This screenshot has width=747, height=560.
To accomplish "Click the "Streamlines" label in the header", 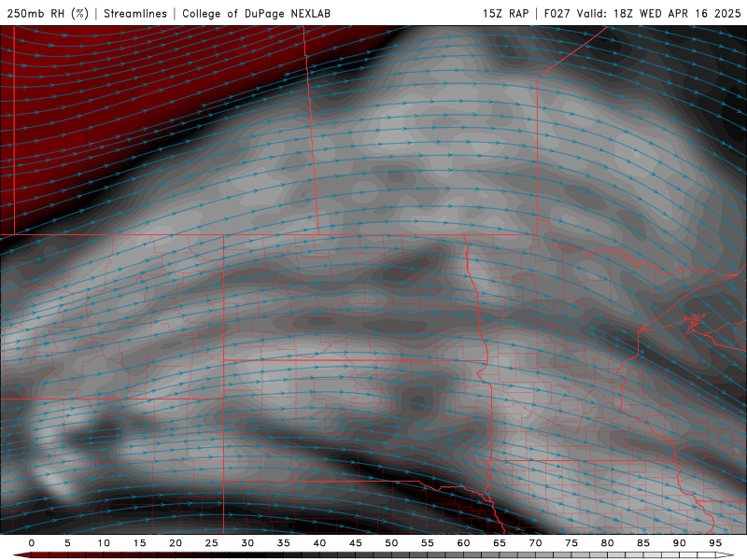I will coord(135,13).
